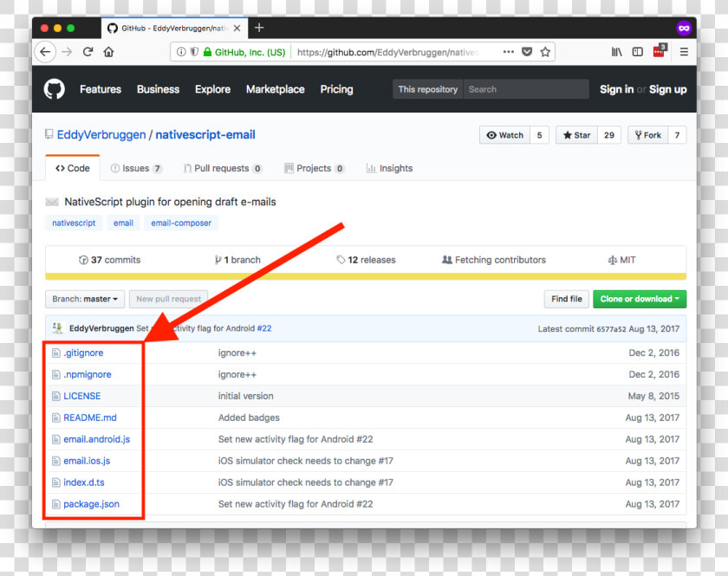This screenshot has width=728, height=576.
Task: Bookmark this page with star icon
Action: [x=545, y=52]
